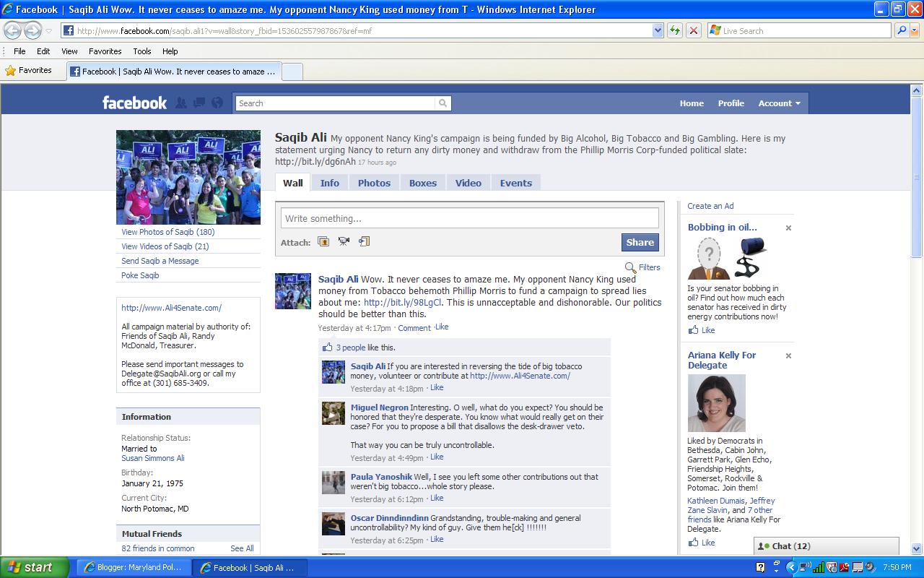
Task: Click Create an Ad link
Action: tap(710, 206)
